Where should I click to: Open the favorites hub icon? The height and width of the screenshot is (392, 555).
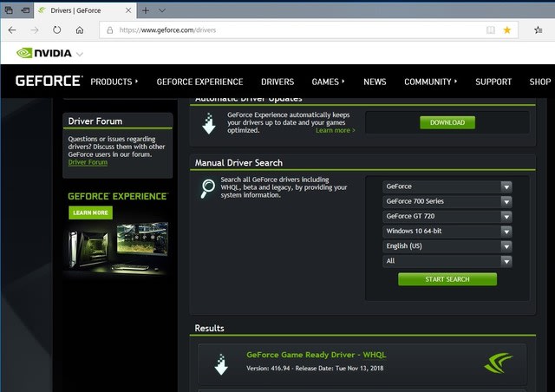[x=539, y=30]
